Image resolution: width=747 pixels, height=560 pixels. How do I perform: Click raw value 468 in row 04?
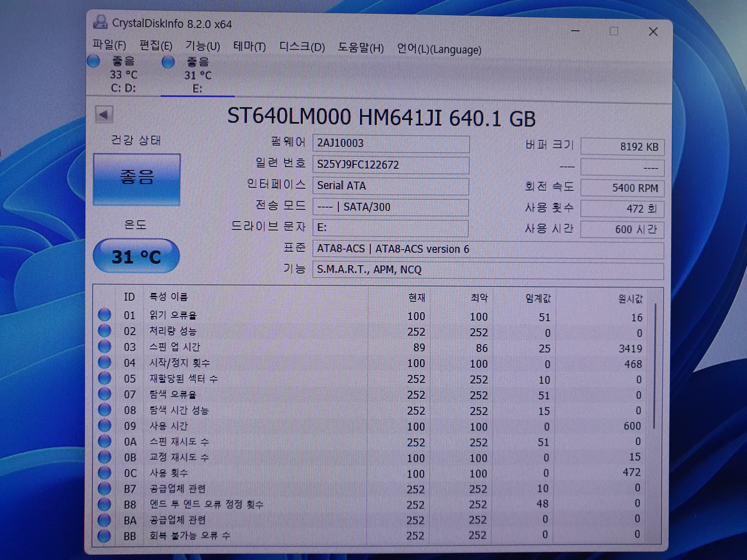633,364
